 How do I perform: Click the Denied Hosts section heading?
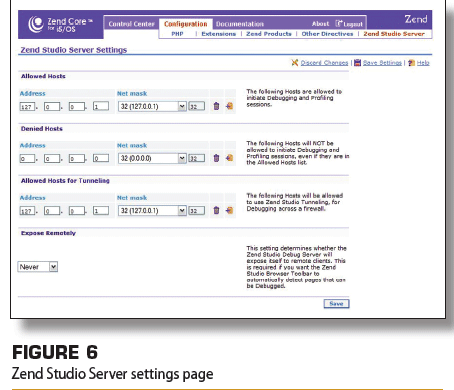point(42,129)
